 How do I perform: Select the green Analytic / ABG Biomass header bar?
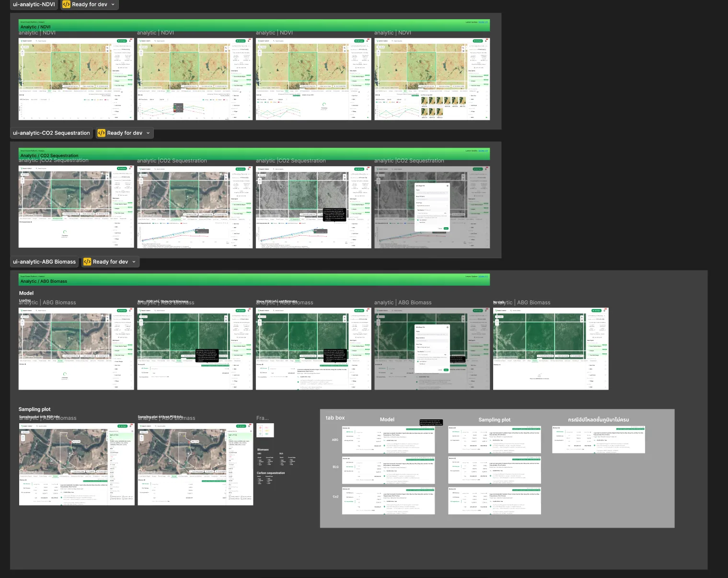[254, 279]
